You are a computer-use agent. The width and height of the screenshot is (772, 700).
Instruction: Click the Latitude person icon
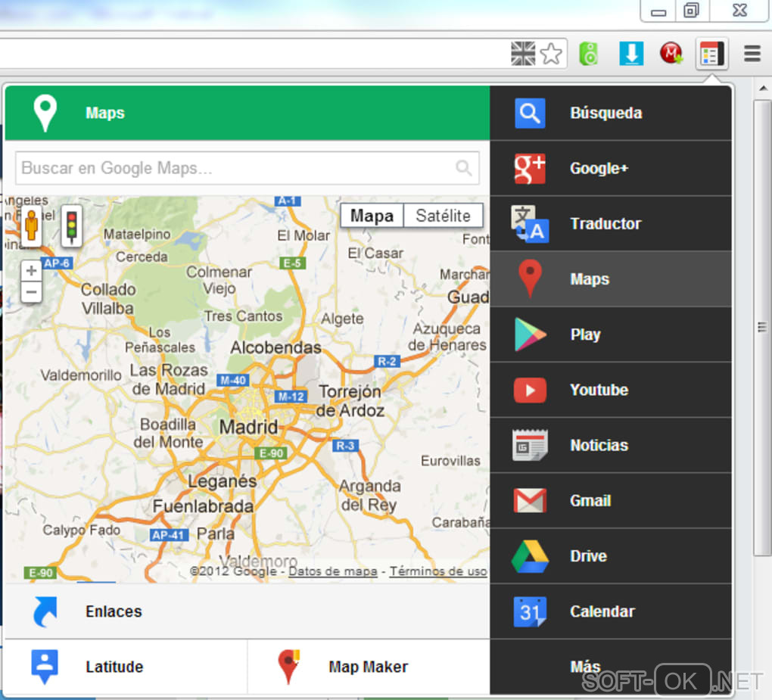45,667
